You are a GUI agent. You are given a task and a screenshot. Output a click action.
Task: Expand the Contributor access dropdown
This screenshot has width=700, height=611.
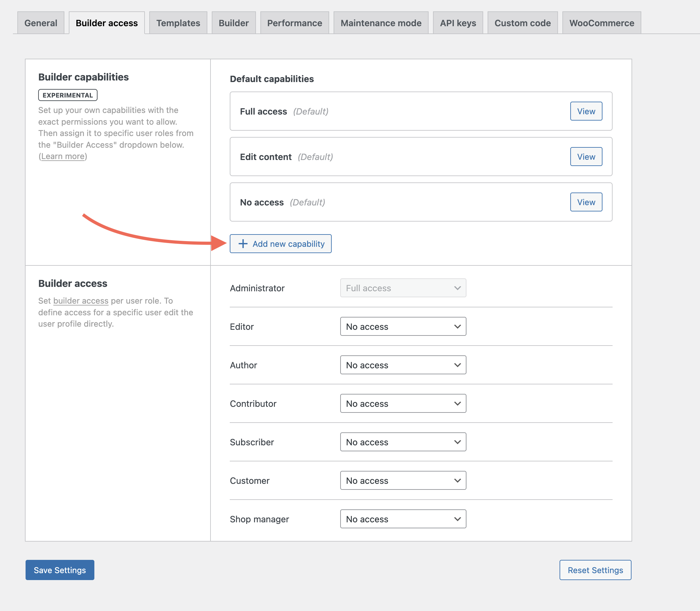point(403,404)
